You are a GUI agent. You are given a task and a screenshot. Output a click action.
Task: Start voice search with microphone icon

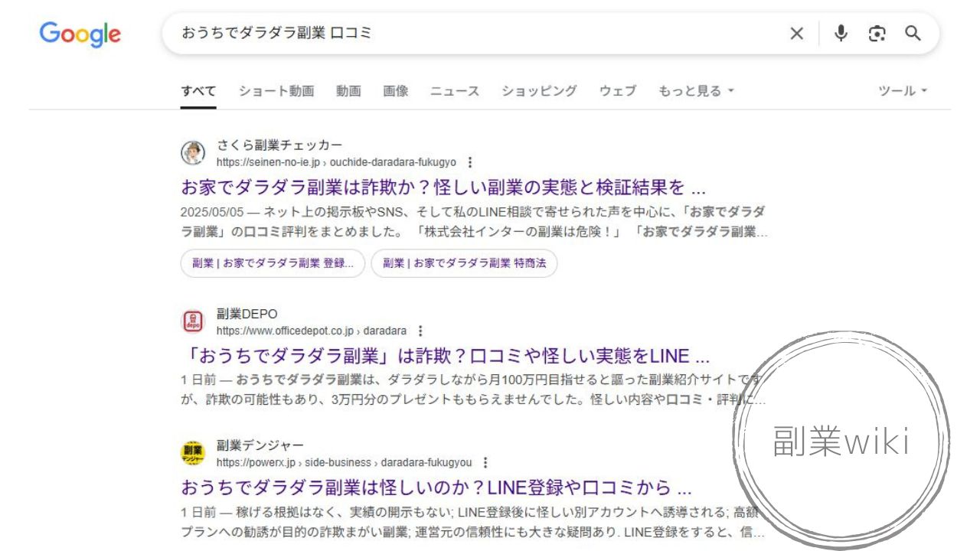tap(841, 34)
